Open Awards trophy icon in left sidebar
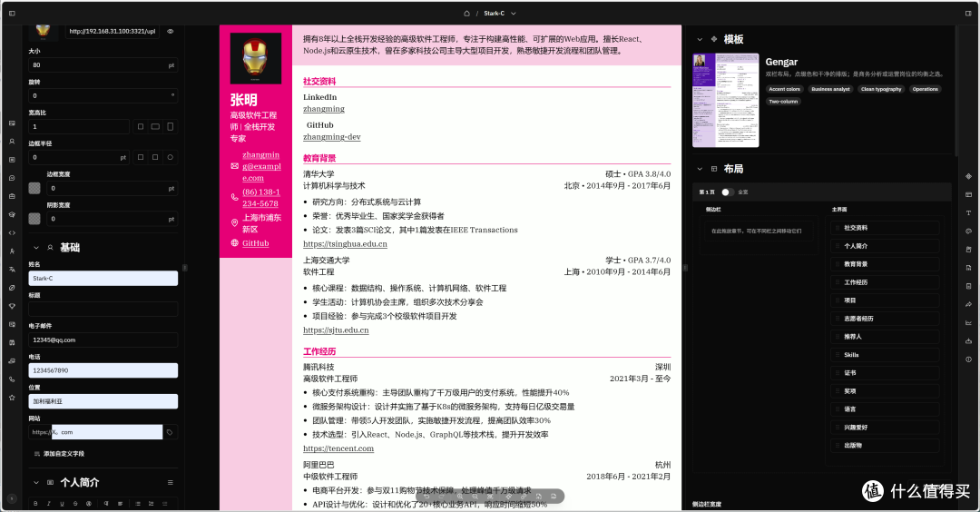This screenshot has width=980, height=512. [x=12, y=306]
